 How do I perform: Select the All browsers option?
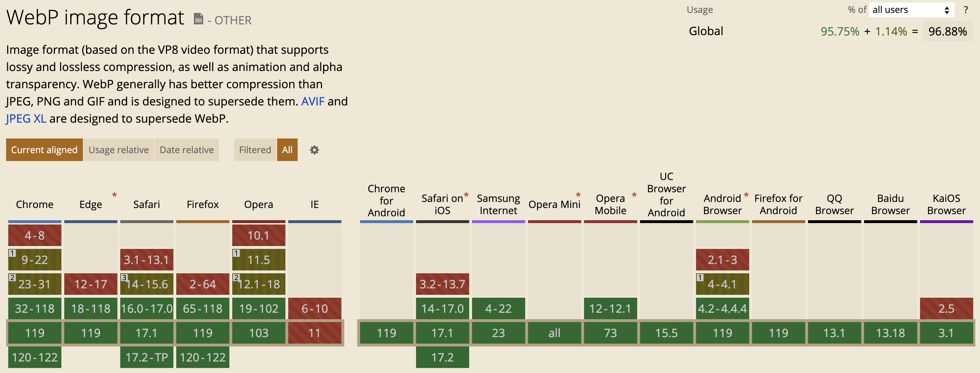[287, 150]
